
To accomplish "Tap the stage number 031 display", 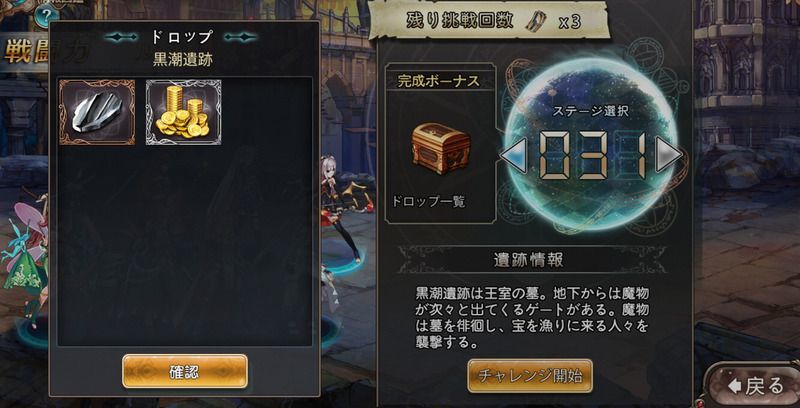I will tap(592, 154).
